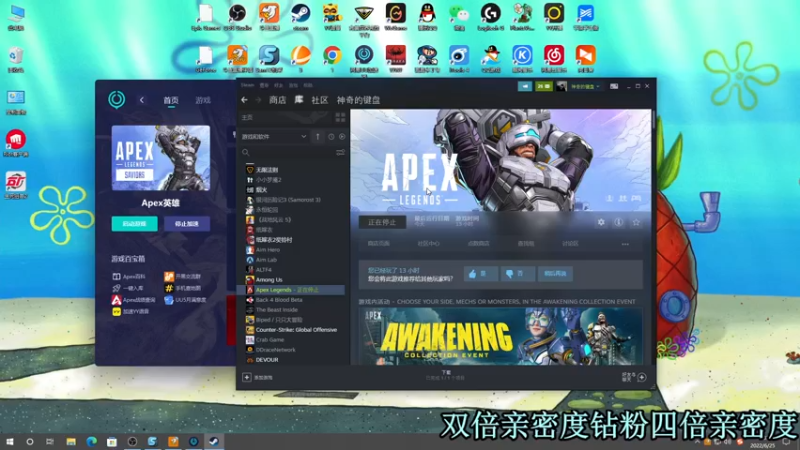Click Steam announcements megaphone button
800x450 pixels.
pyautogui.click(x=524, y=86)
